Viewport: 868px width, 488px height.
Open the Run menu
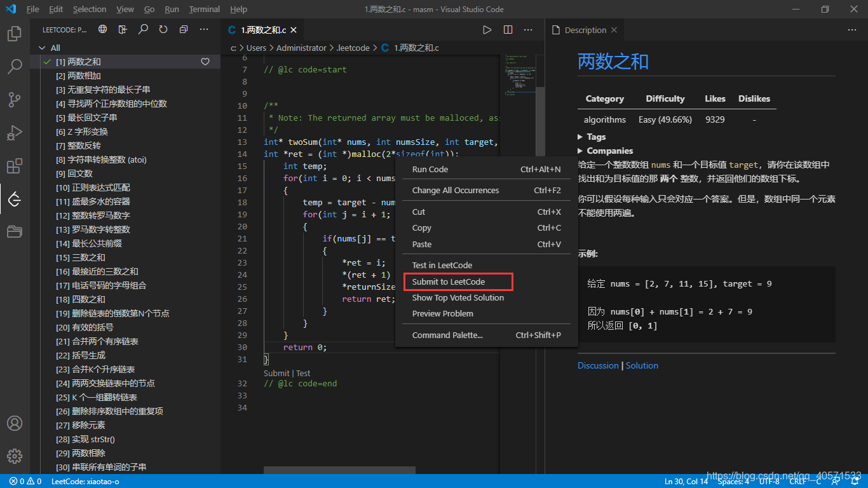click(x=172, y=9)
